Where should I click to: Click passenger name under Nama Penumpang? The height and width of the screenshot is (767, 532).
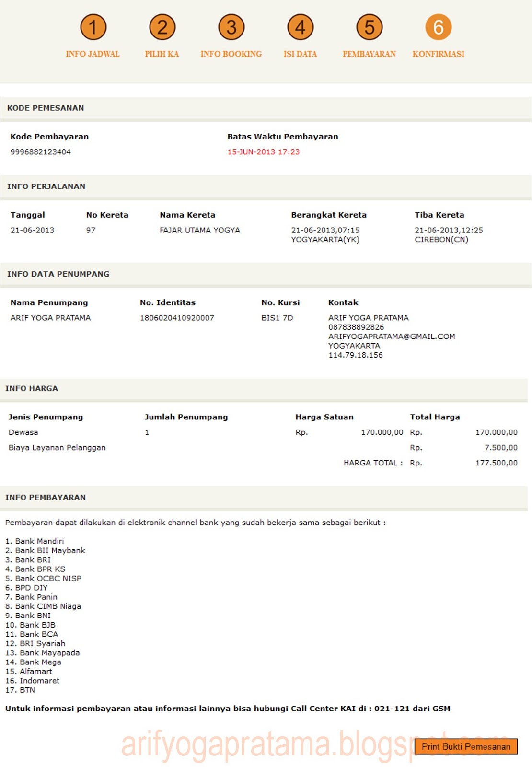(50, 318)
